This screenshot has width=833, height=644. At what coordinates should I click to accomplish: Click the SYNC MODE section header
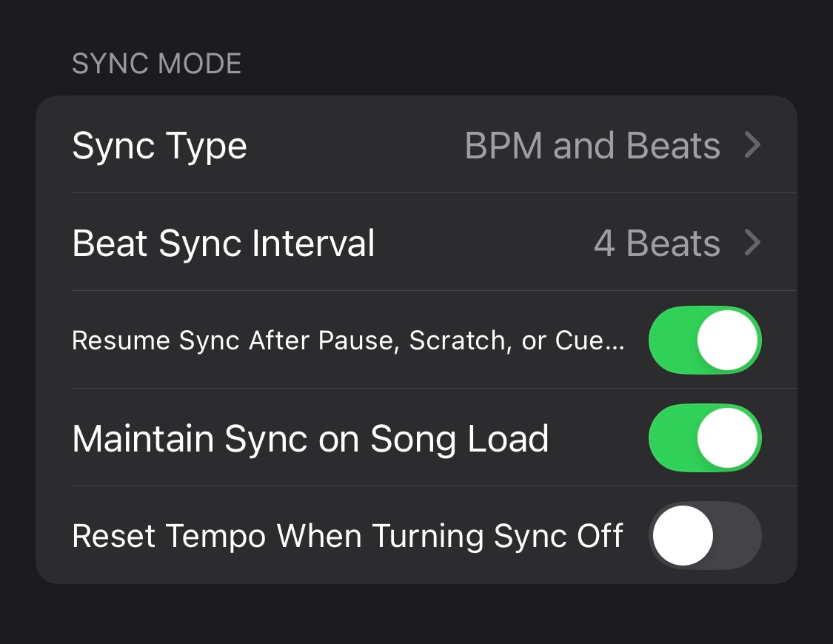pos(156,64)
